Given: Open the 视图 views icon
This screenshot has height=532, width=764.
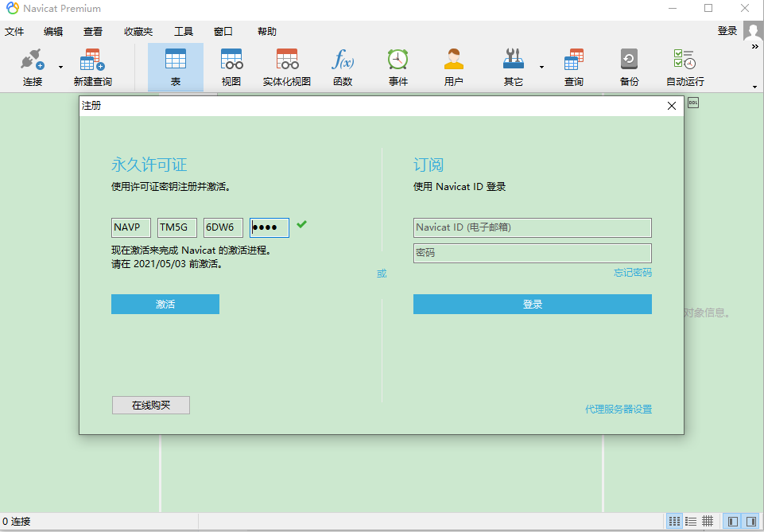Looking at the screenshot, I should coord(231,68).
